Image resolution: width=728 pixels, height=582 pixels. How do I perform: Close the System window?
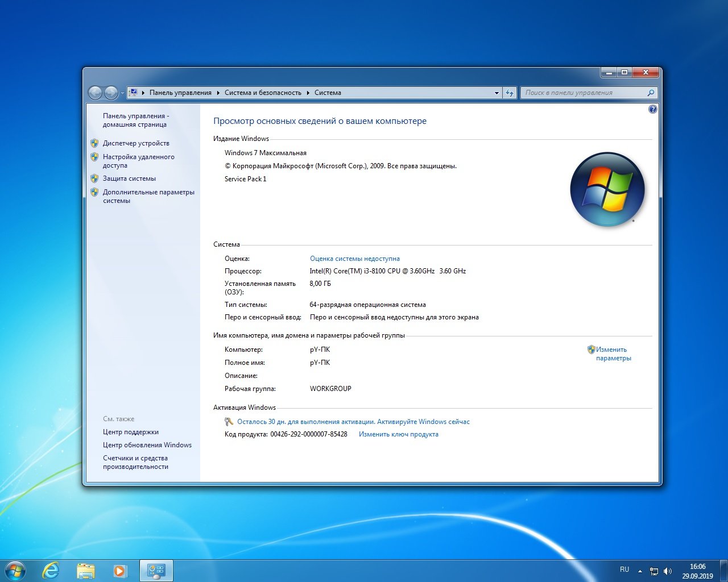click(x=646, y=73)
